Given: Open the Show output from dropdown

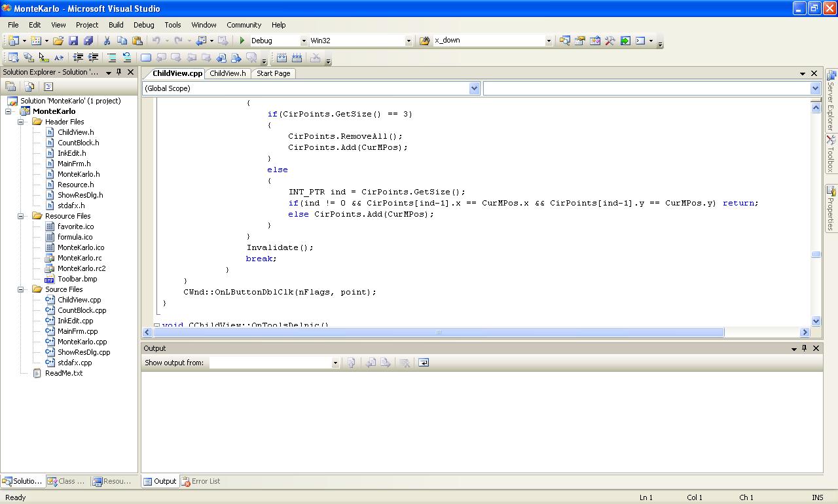Looking at the screenshot, I should tap(335, 363).
